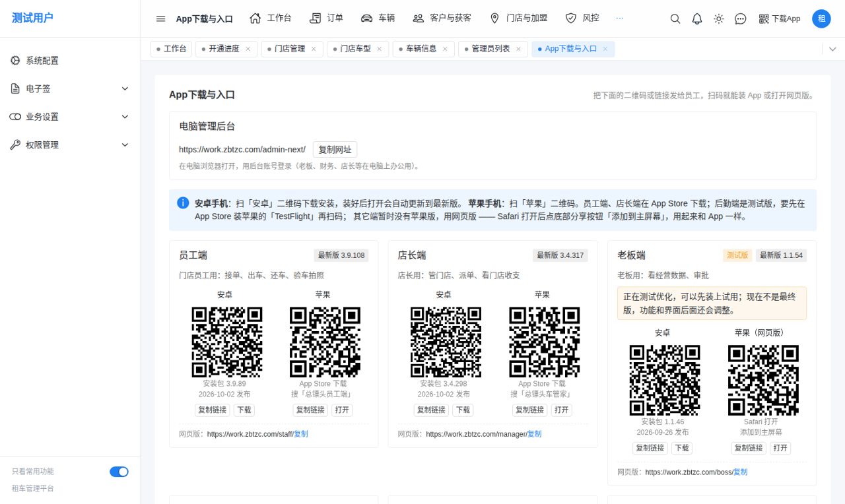Click the 客户与获客 people icon
This screenshot has height=504, width=845.
(418, 18)
